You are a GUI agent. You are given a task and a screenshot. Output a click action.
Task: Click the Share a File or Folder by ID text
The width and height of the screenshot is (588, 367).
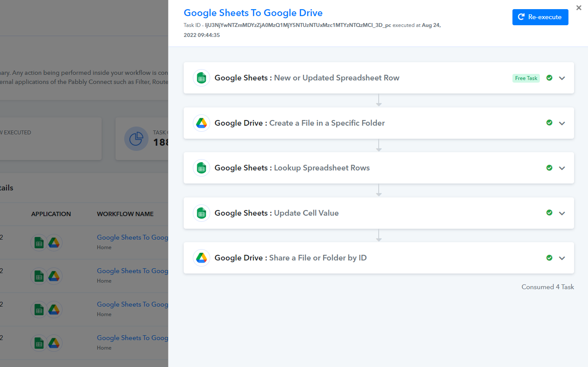pos(318,258)
